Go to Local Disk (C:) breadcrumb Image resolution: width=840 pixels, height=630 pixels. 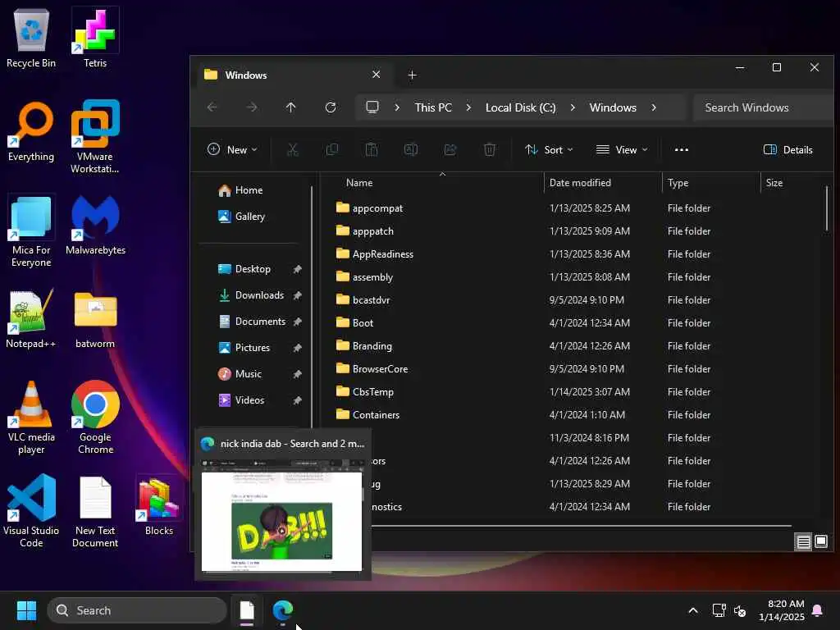[x=521, y=107]
